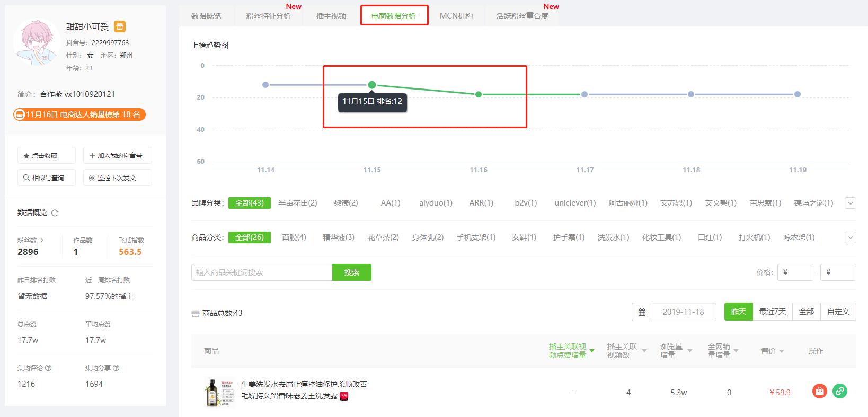The height and width of the screenshot is (417, 868).
Task: Open the red shopping bag icon for the ginger shampoo
Action: coord(819,392)
